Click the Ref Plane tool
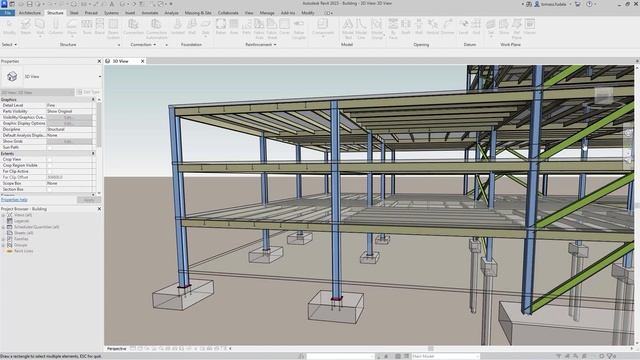 517,29
